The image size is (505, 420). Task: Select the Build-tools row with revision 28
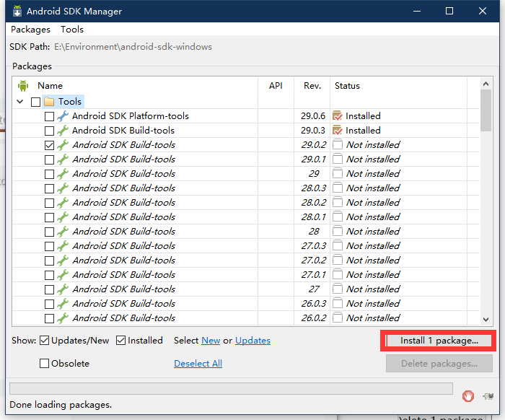pos(246,232)
